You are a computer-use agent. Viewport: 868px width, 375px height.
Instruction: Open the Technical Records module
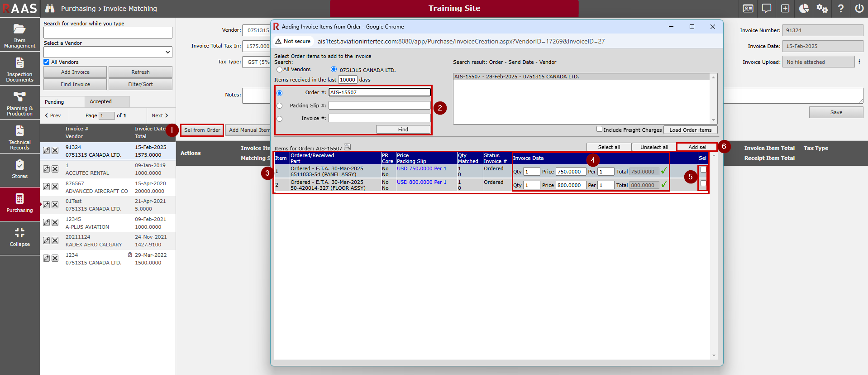click(x=19, y=137)
